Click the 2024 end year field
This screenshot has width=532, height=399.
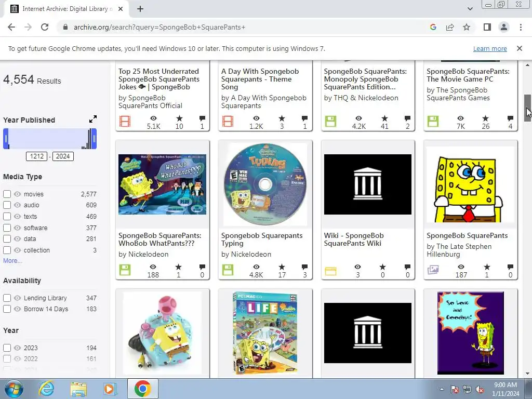(x=63, y=156)
